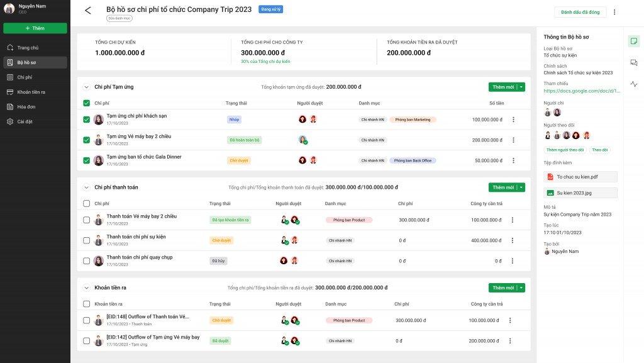Screen dimensions: 644x363
Task: Collapse the Khoản tiền ra section
Action: (86, 288)
